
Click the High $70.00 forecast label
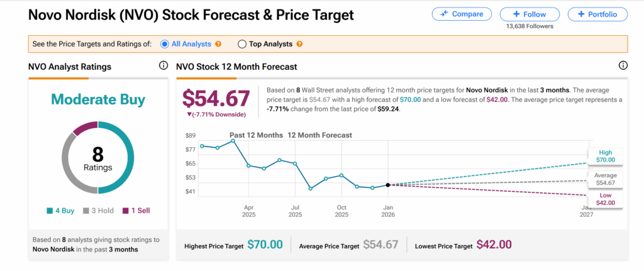click(x=605, y=156)
